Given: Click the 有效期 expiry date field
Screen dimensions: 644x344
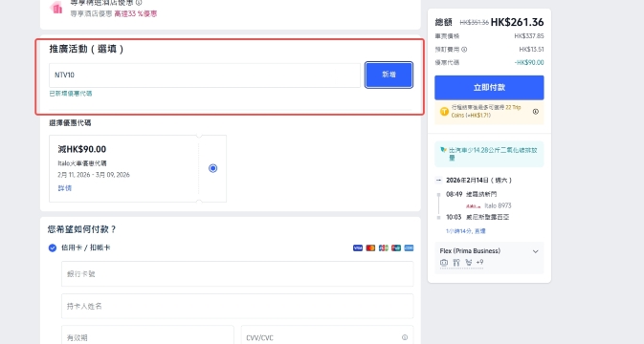Looking at the screenshot, I should (x=147, y=336).
